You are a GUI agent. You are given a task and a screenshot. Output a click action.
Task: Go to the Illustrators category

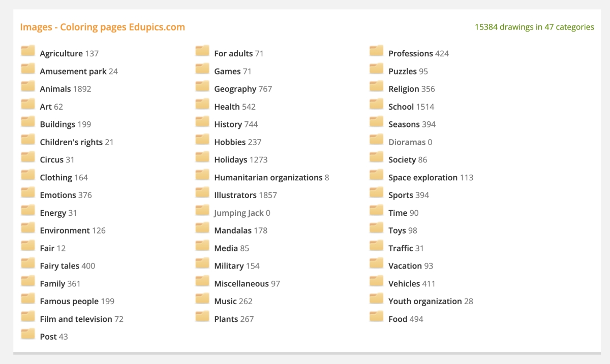(235, 195)
